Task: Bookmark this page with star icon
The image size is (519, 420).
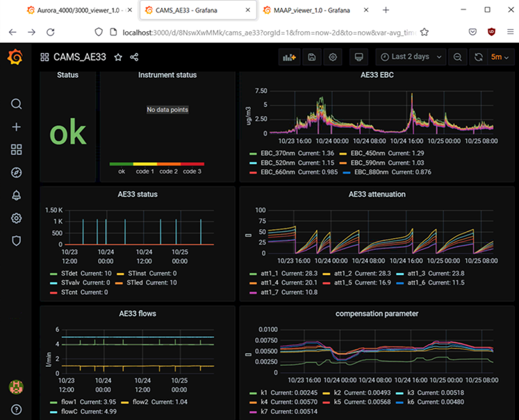Action: click(x=425, y=32)
